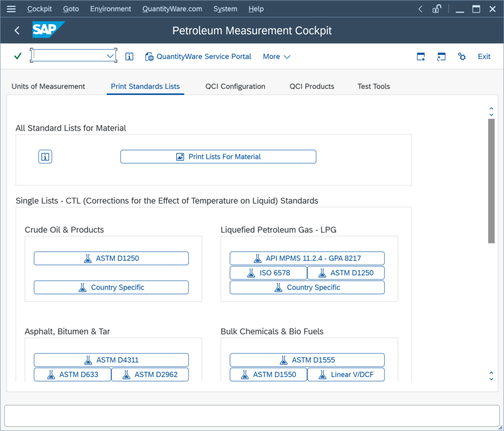Click ASTM D1250 under Crude Oil & Products
The image size is (504, 431).
tap(111, 258)
